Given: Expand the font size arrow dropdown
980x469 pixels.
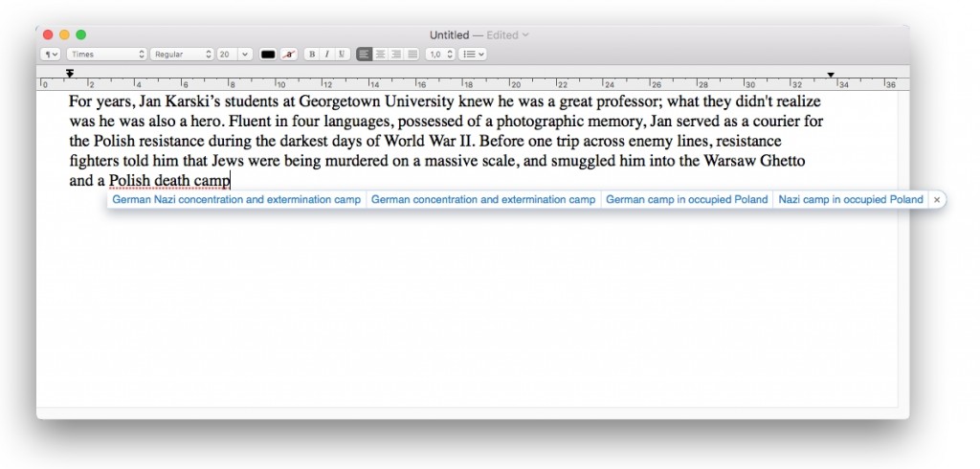Looking at the screenshot, I should point(245,55).
